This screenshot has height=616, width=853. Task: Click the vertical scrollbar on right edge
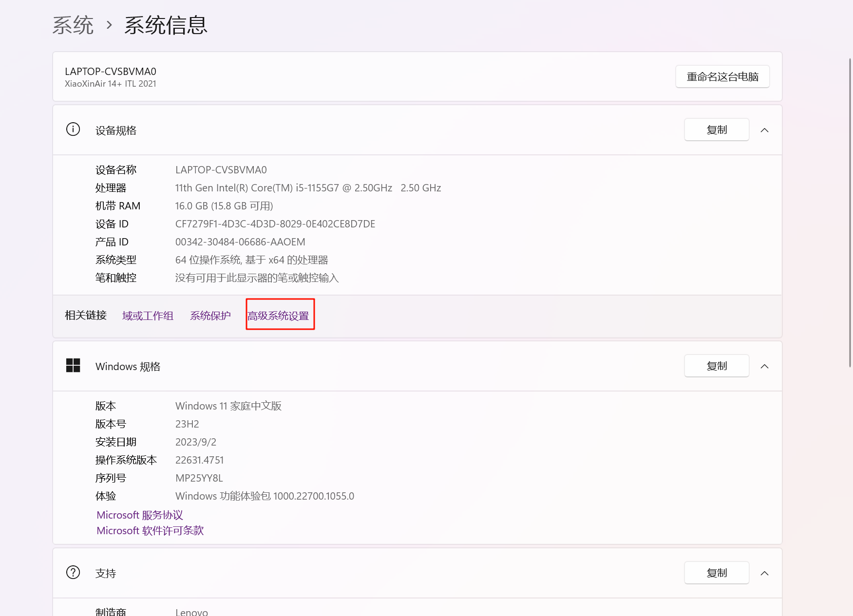coord(850,212)
